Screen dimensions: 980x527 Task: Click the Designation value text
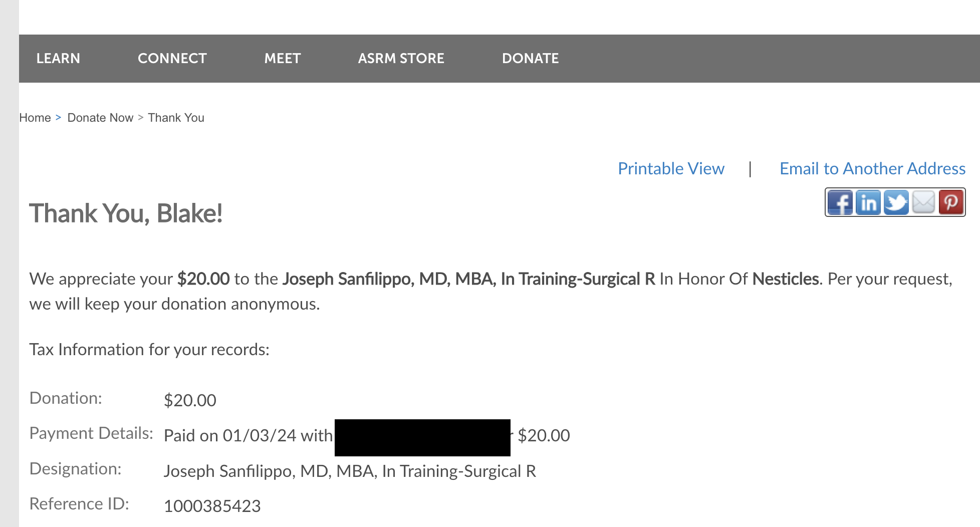[350, 471]
